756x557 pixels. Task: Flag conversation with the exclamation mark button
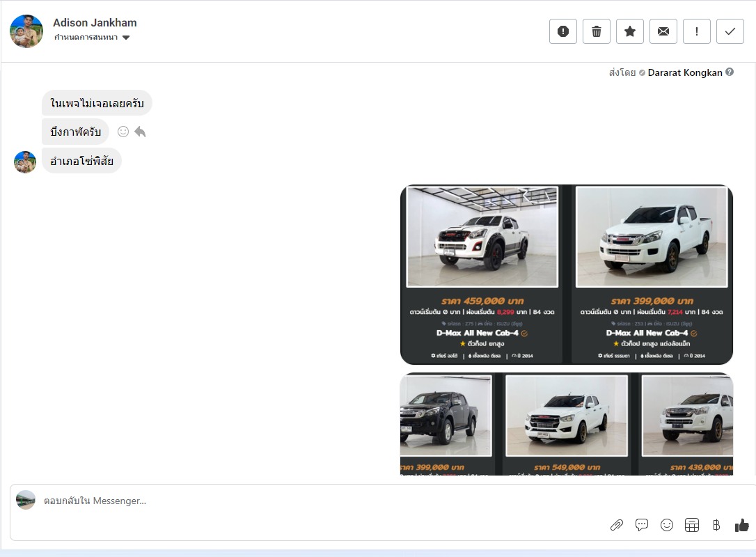click(x=697, y=31)
